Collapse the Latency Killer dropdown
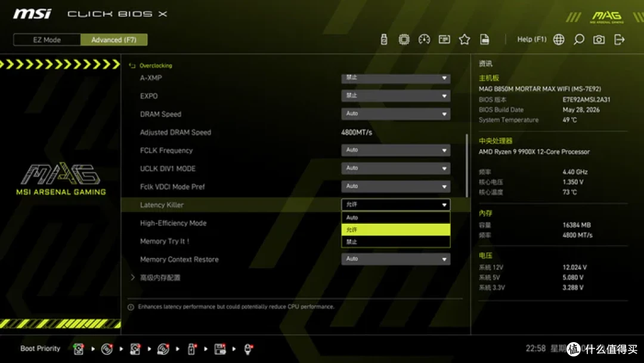Screen dimensions: 644x363 (x=395, y=204)
